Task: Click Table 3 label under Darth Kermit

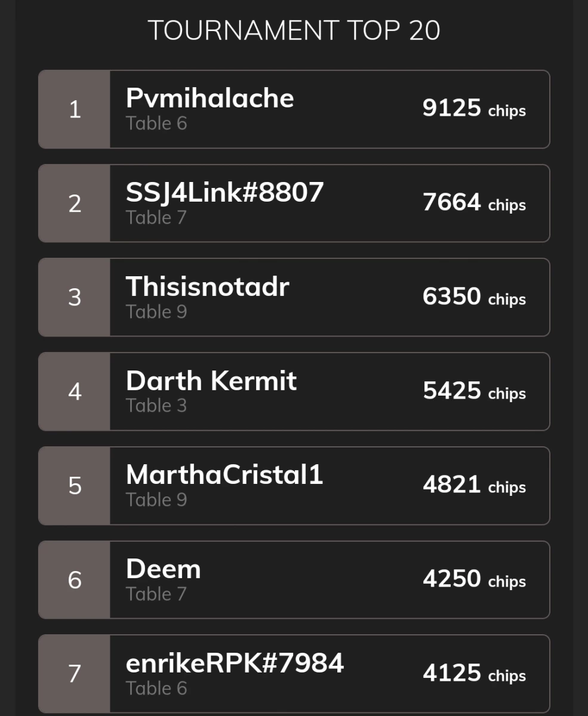Action: tap(156, 406)
